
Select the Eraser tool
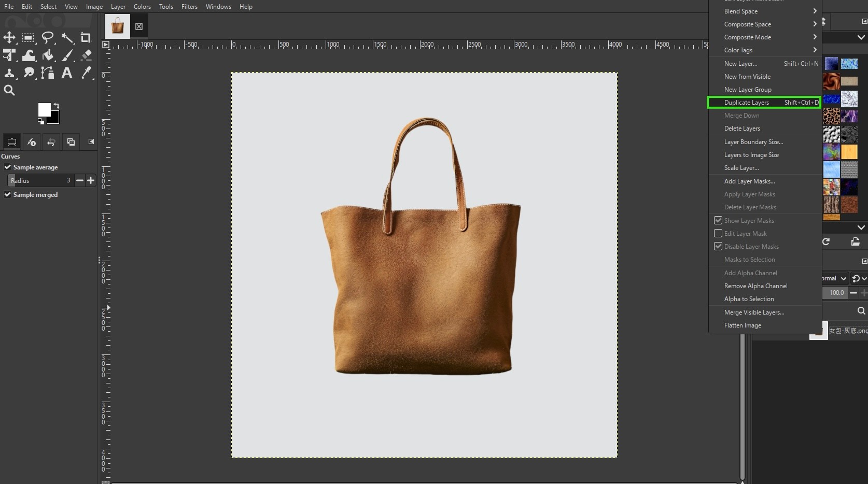click(86, 55)
